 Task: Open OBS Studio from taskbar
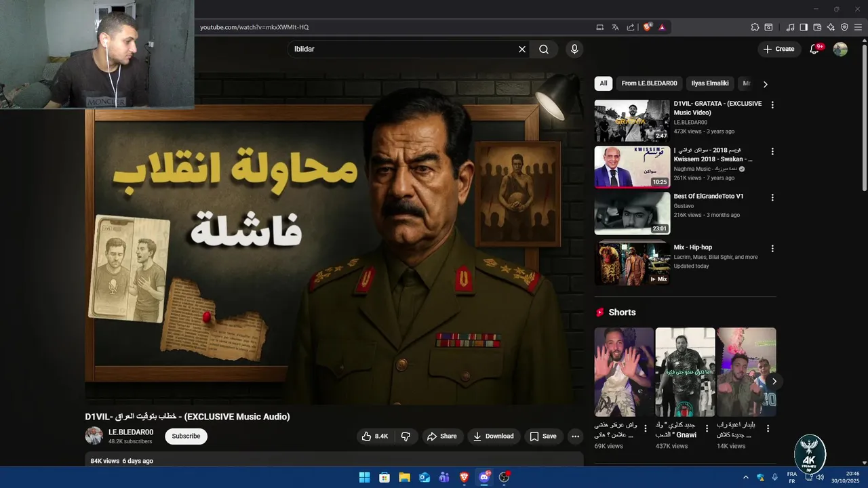pyautogui.click(x=504, y=477)
